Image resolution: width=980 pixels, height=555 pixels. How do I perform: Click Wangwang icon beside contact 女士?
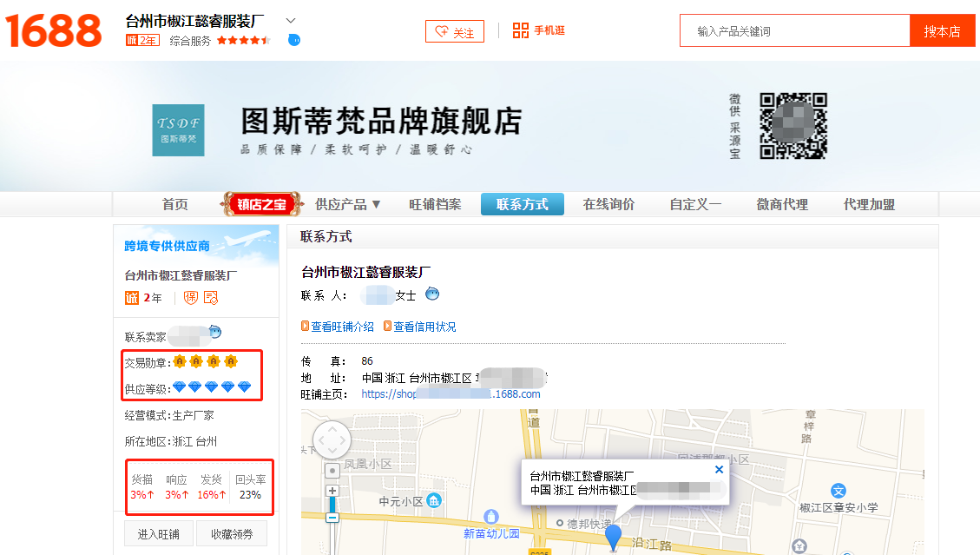click(432, 294)
